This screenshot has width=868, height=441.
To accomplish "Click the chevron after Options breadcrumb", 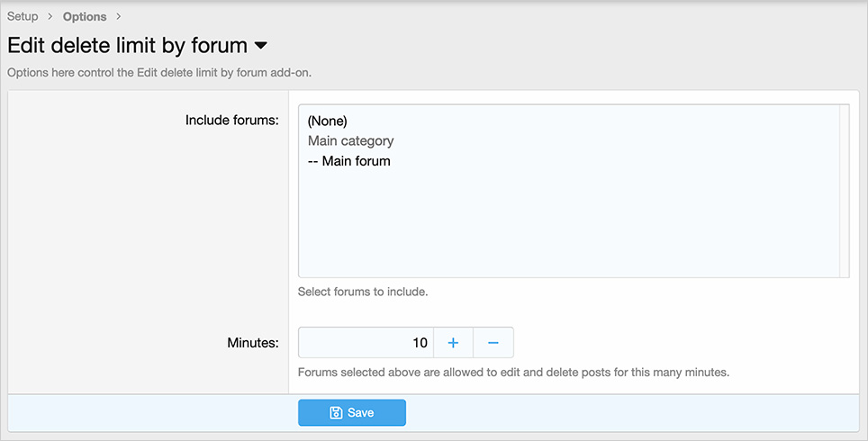I will 119,16.
